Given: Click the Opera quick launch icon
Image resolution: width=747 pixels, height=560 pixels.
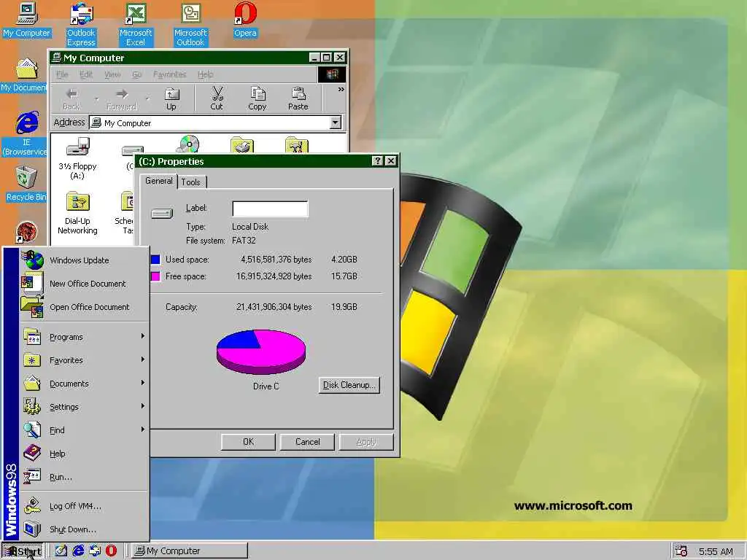Looking at the screenshot, I should (x=111, y=551).
